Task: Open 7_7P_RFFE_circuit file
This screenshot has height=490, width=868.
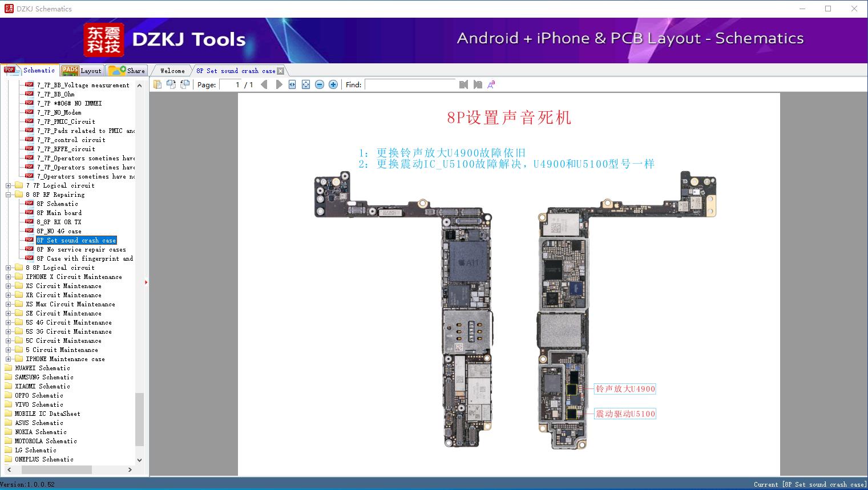Action: point(66,149)
